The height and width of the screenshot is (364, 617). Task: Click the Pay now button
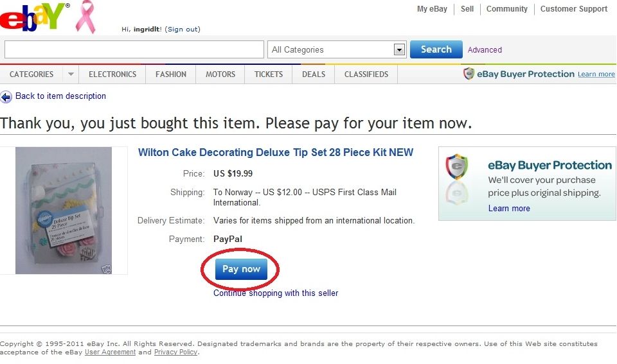pos(241,269)
